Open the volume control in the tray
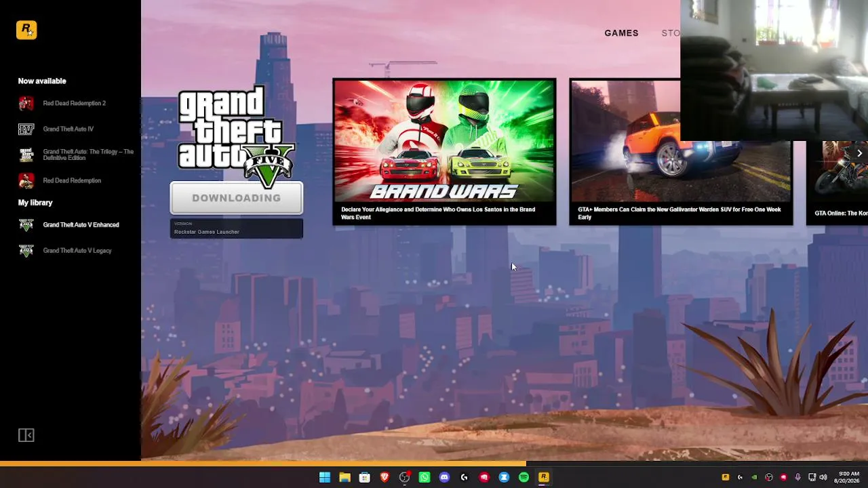The image size is (868, 488). pos(824,477)
